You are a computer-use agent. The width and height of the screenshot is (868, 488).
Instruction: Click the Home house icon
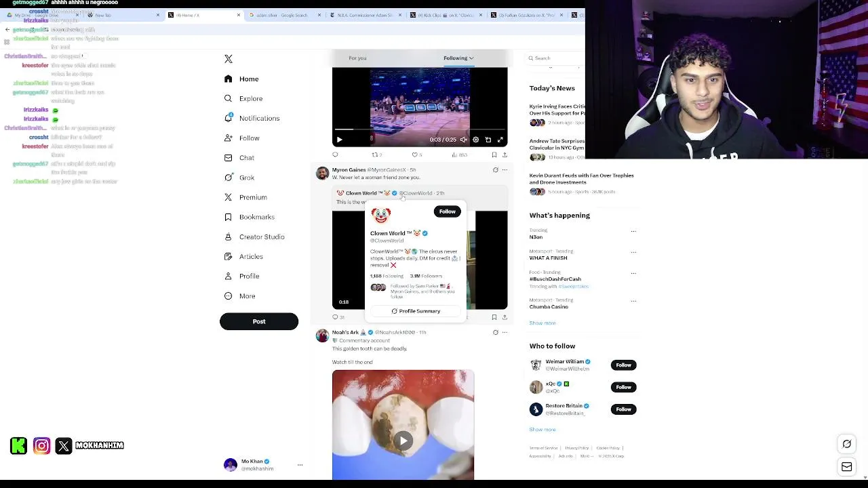click(229, 79)
